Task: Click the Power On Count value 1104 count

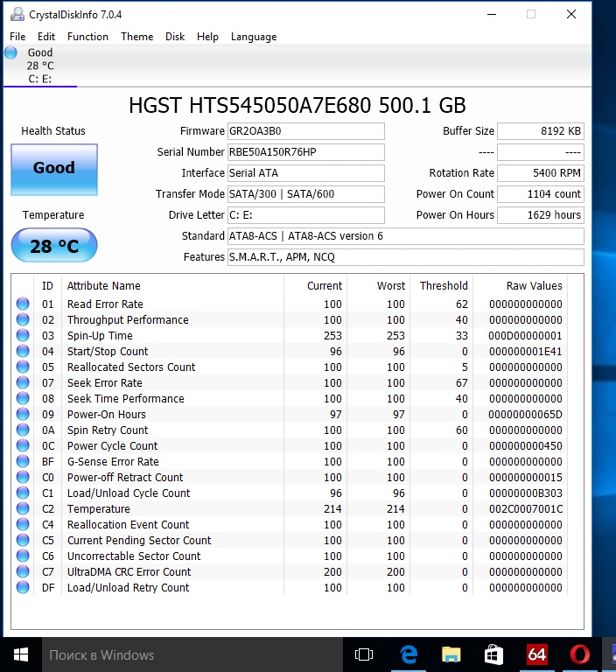Action: pos(540,194)
